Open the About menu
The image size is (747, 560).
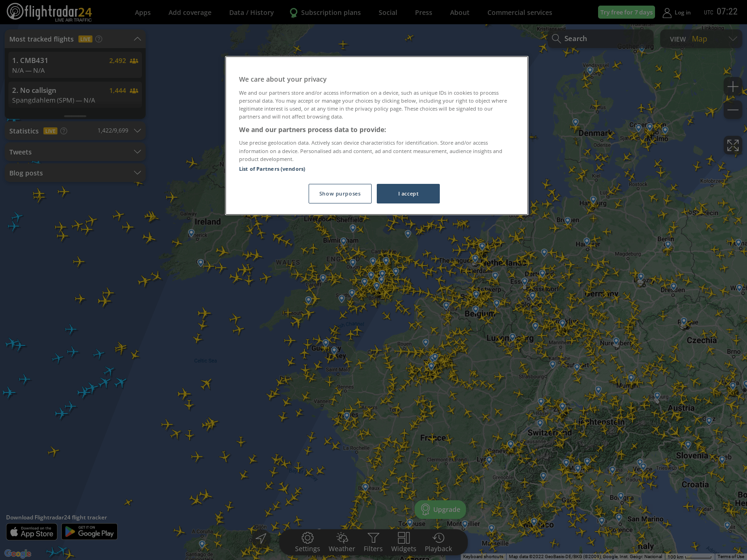[x=459, y=13]
